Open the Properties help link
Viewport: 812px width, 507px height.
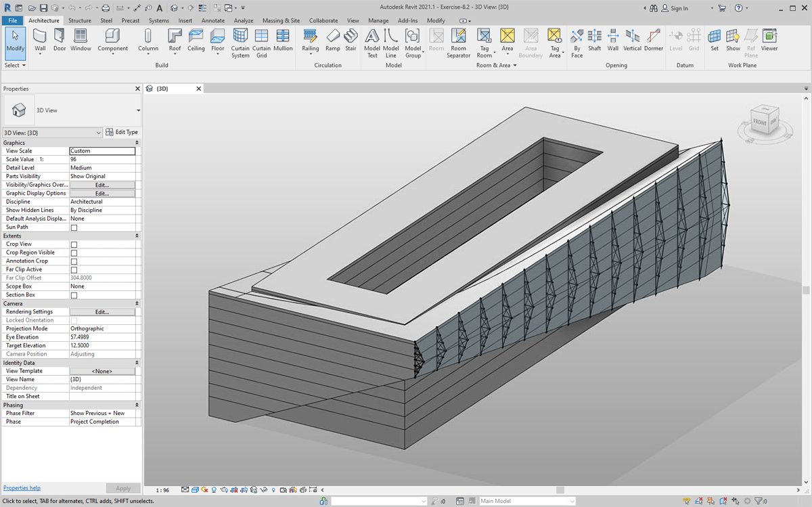pos(22,488)
